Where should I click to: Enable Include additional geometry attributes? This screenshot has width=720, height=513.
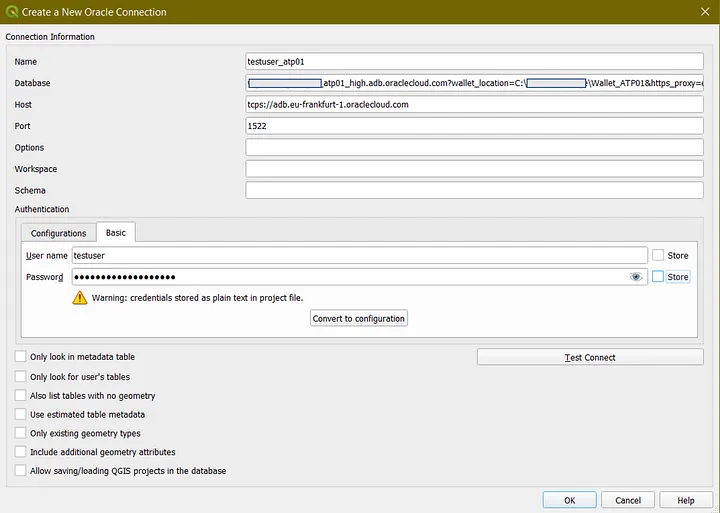[x=20, y=452]
